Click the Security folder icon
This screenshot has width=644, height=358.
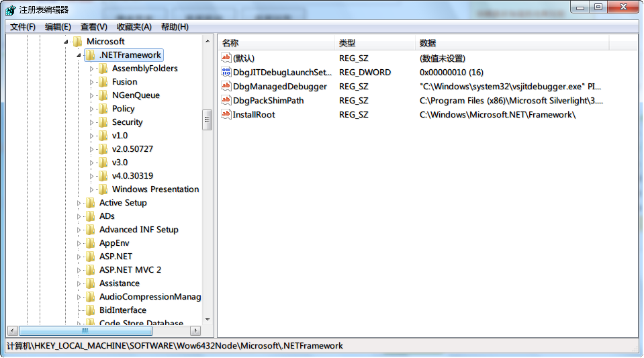point(103,122)
